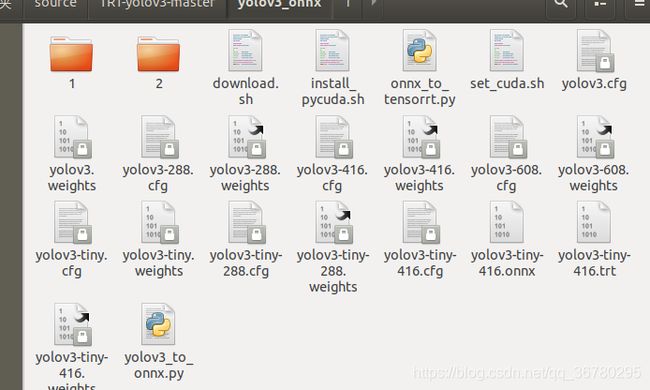Click the install_pycuda.sh file name label
650x390 pixels.
[x=333, y=91]
